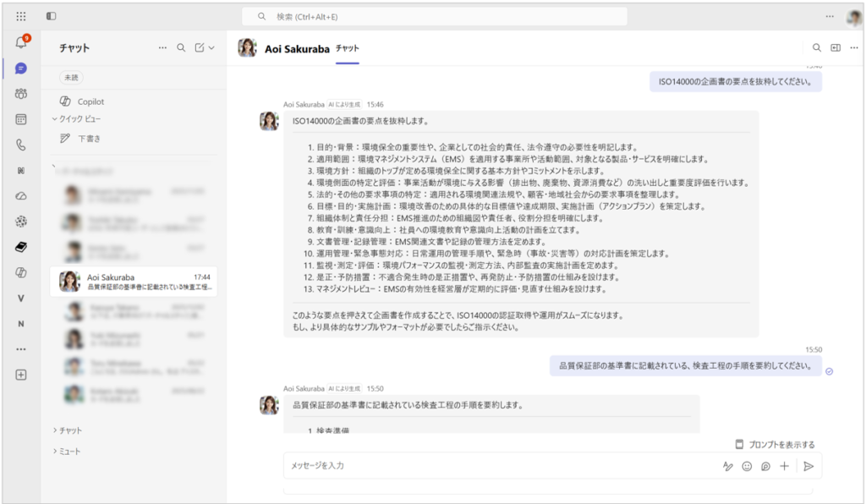Open new chat options dropdown arrow
The height and width of the screenshot is (504, 866).
211,48
